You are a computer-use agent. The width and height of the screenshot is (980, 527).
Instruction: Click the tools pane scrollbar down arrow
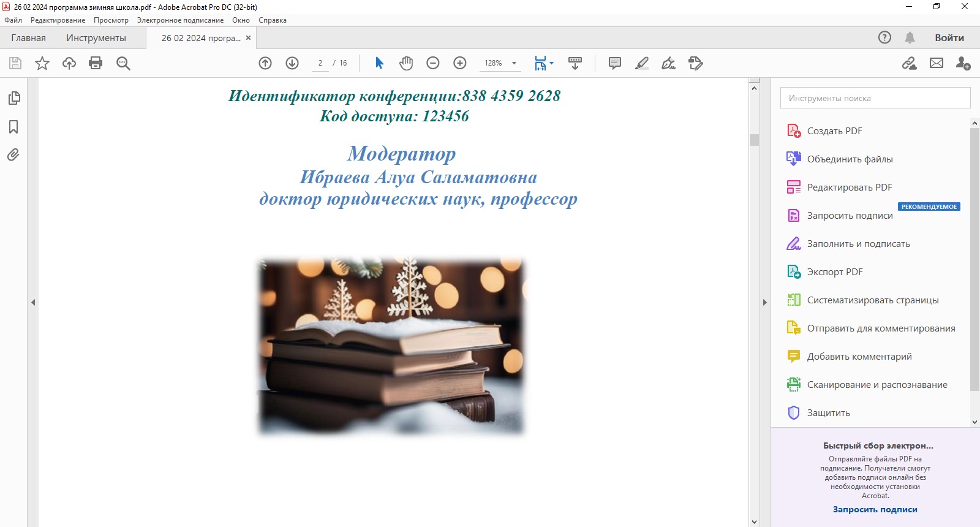[x=974, y=422]
